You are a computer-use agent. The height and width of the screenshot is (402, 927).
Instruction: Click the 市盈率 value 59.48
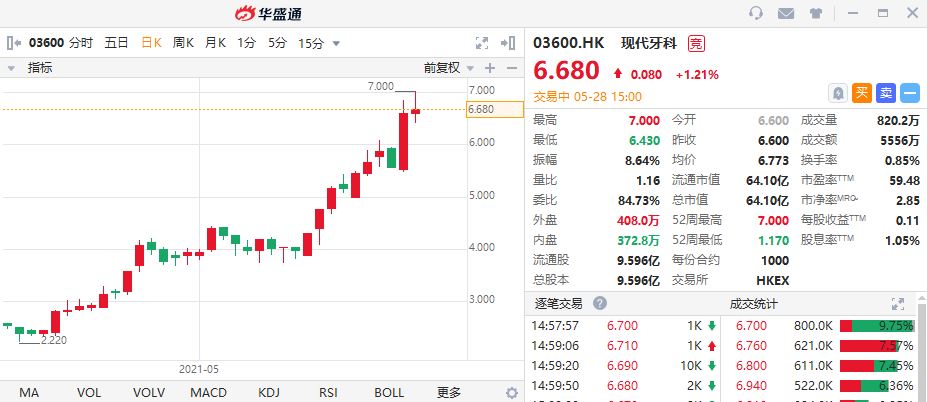pyautogui.click(x=903, y=180)
